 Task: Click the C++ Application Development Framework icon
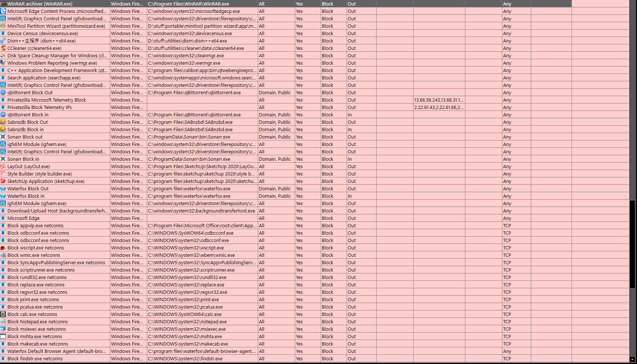3,70
